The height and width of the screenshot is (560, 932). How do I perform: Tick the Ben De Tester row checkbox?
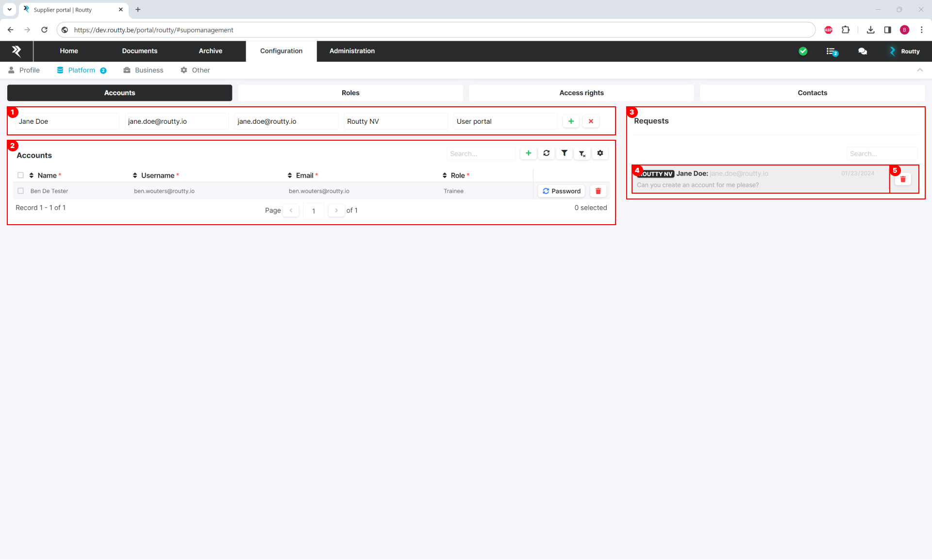tap(20, 191)
